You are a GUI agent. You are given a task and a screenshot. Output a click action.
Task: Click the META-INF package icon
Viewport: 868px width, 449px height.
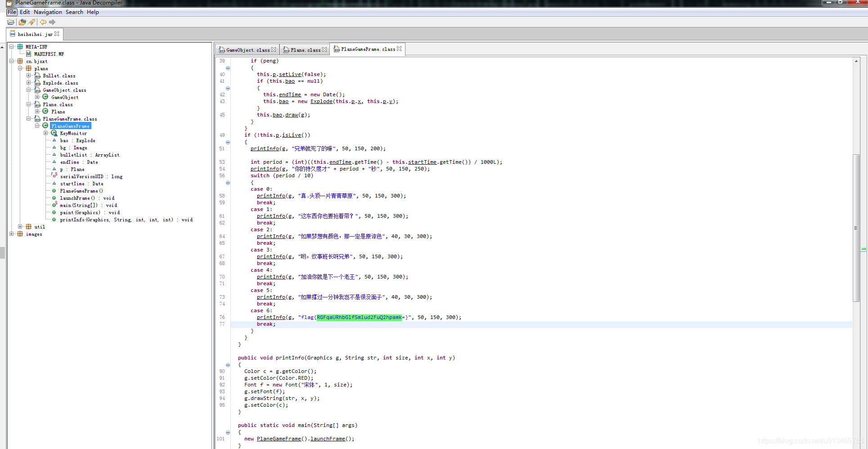click(20, 46)
